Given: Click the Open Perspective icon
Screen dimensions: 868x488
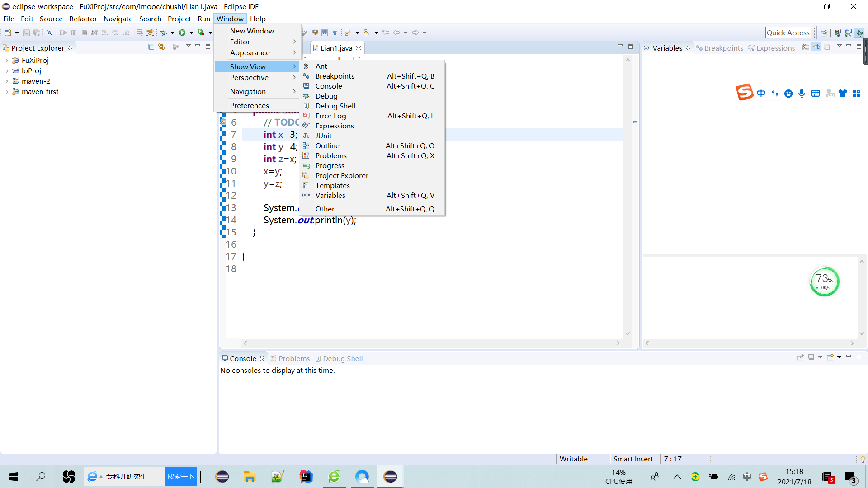Looking at the screenshot, I should [x=824, y=33].
